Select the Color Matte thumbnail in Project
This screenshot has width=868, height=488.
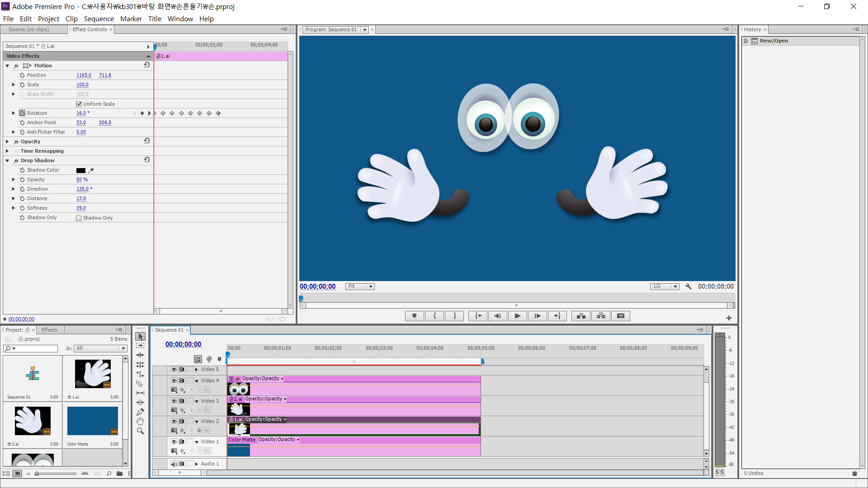coord(93,421)
